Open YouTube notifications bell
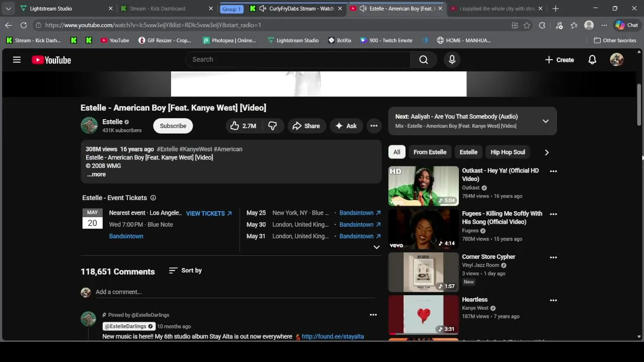 pyautogui.click(x=592, y=60)
